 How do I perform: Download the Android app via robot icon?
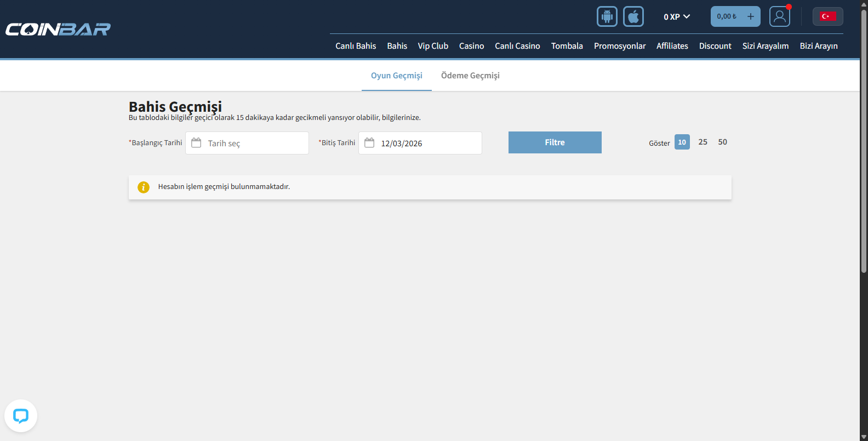[x=607, y=16]
